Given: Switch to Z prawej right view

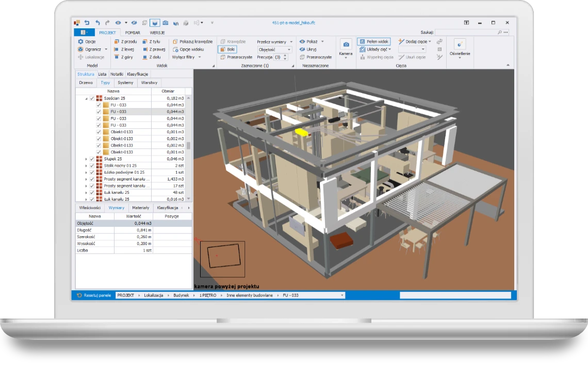Looking at the screenshot, I should 154,49.
